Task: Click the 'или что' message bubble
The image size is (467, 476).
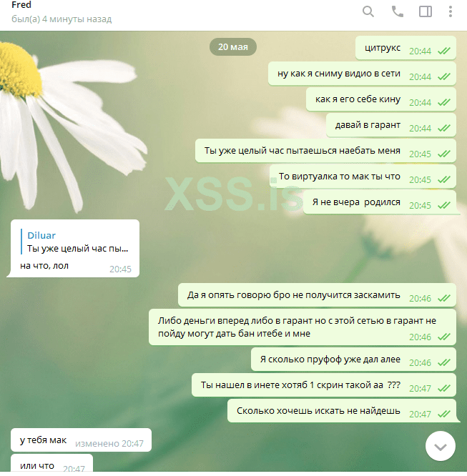Action: point(51,463)
